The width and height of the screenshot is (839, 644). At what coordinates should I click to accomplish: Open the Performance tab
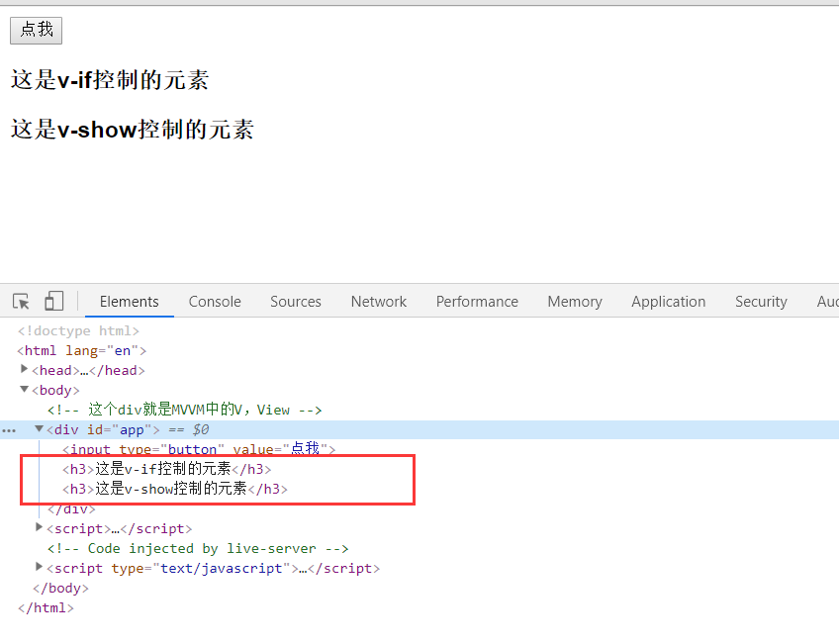point(477,302)
